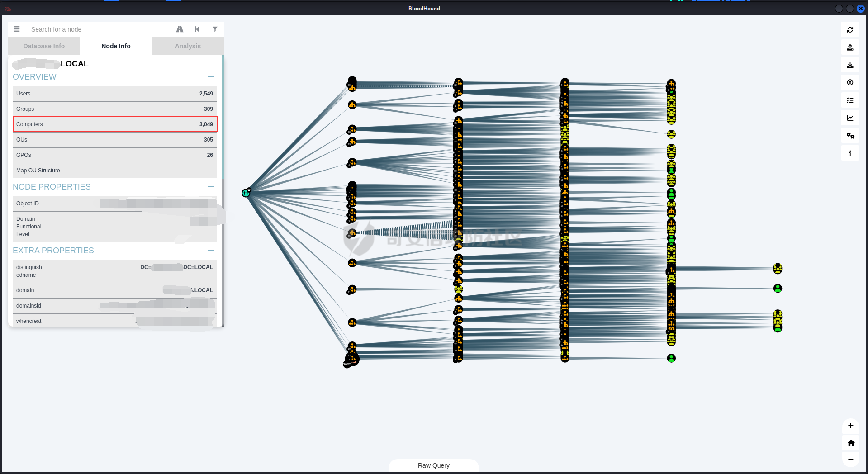Select the domain globe node in graph
Image resolution: width=868 pixels, height=474 pixels.
(246, 193)
